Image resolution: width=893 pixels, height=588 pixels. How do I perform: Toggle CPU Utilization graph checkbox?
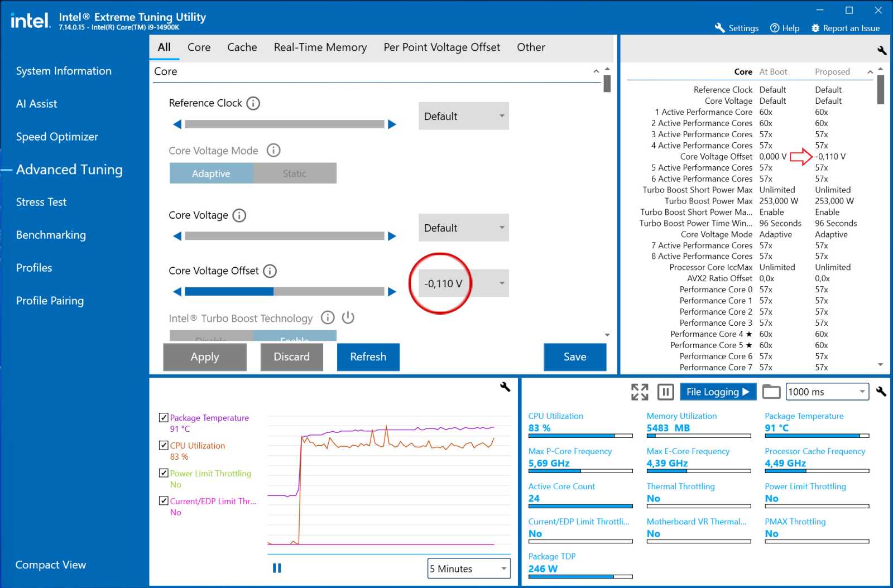[x=164, y=445]
